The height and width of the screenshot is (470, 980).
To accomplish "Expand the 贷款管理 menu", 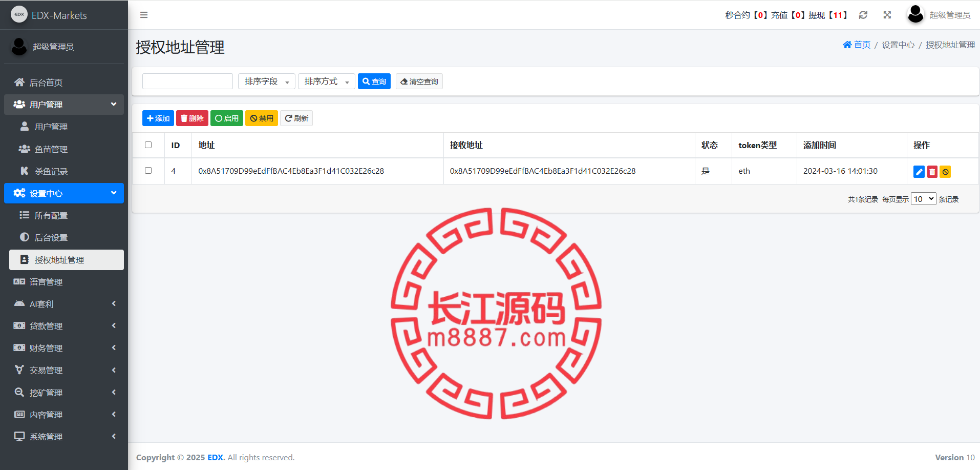I will (x=64, y=326).
